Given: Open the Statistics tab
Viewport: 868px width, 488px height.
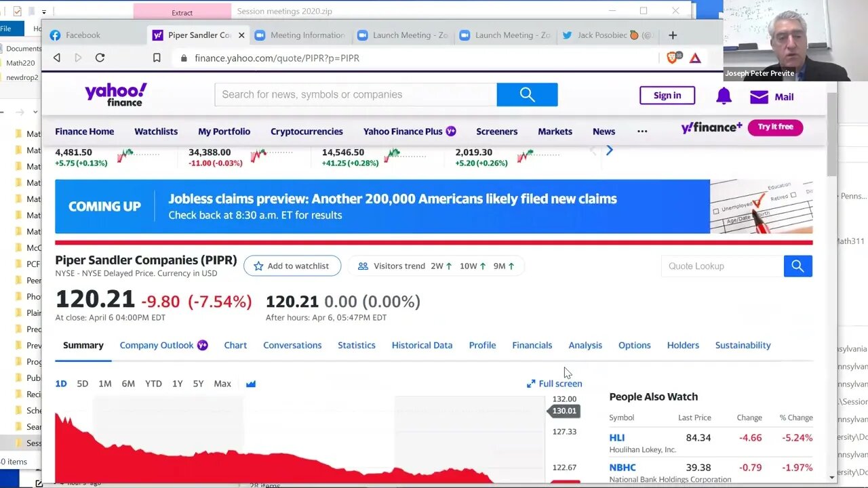Looking at the screenshot, I should pos(357,345).
